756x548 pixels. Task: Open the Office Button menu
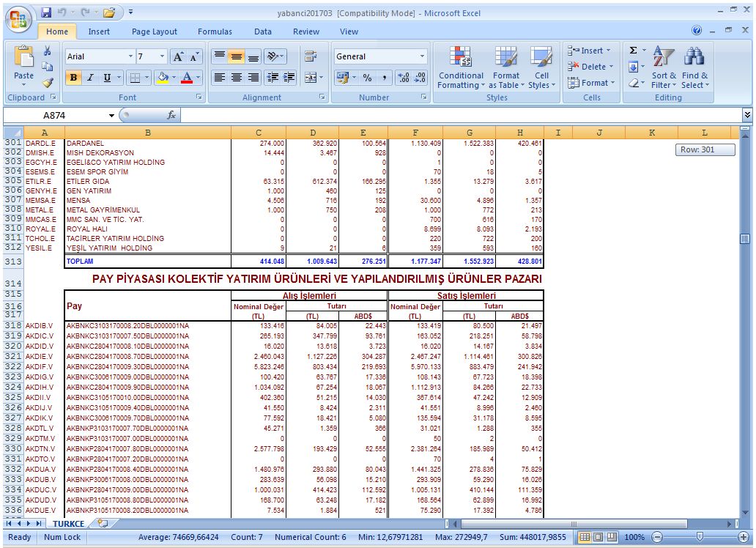click(18, 21)
